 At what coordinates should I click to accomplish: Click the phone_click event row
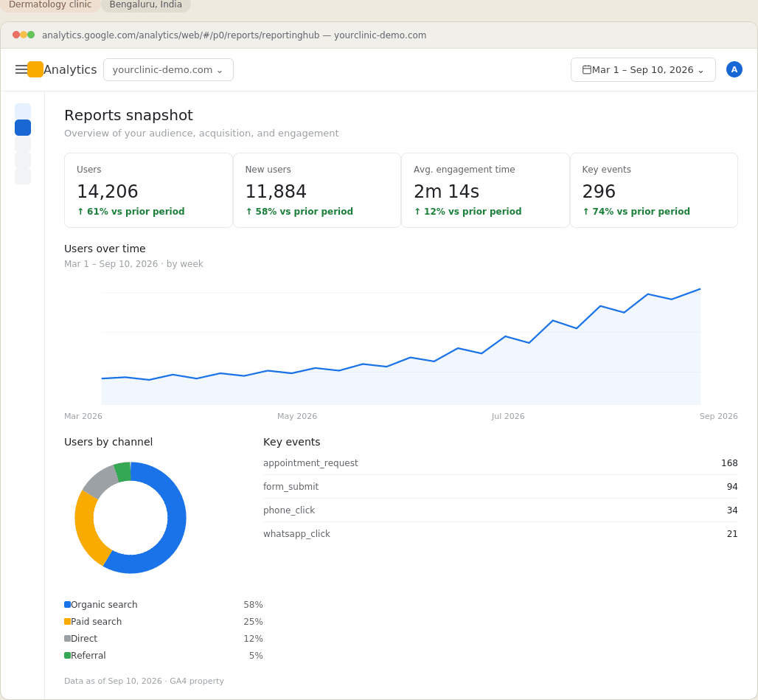pos(501,510)
